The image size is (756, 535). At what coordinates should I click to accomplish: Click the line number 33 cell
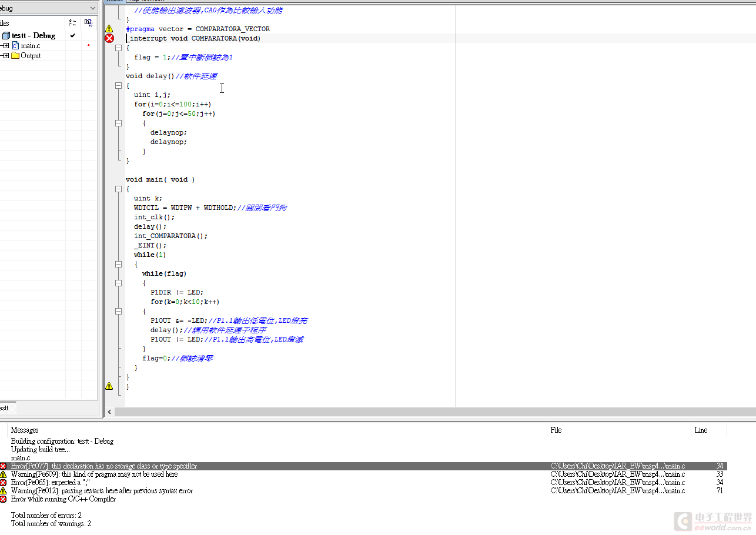coord(720,474)
